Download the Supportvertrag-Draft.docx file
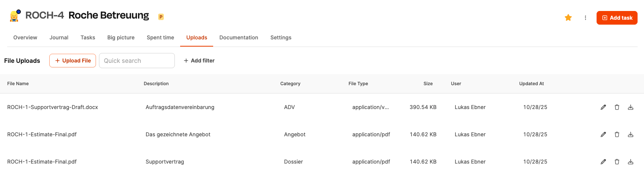 pos(630,107)
